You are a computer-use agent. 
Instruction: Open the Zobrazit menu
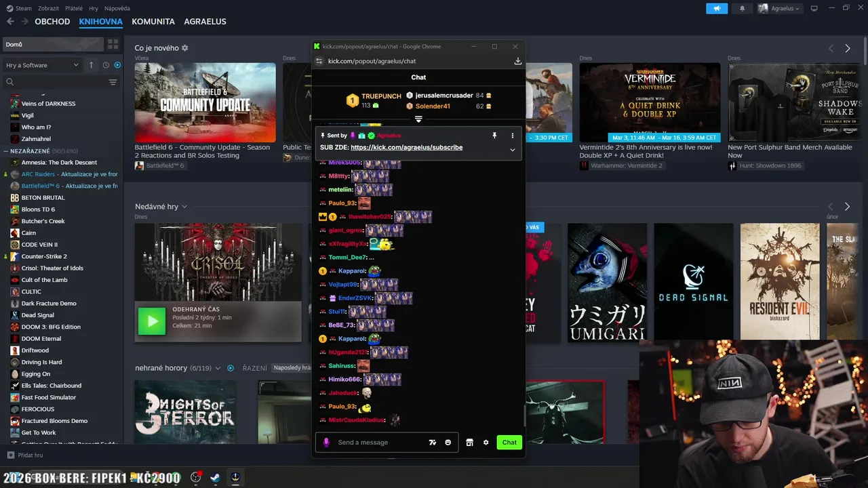click(48, 8)
